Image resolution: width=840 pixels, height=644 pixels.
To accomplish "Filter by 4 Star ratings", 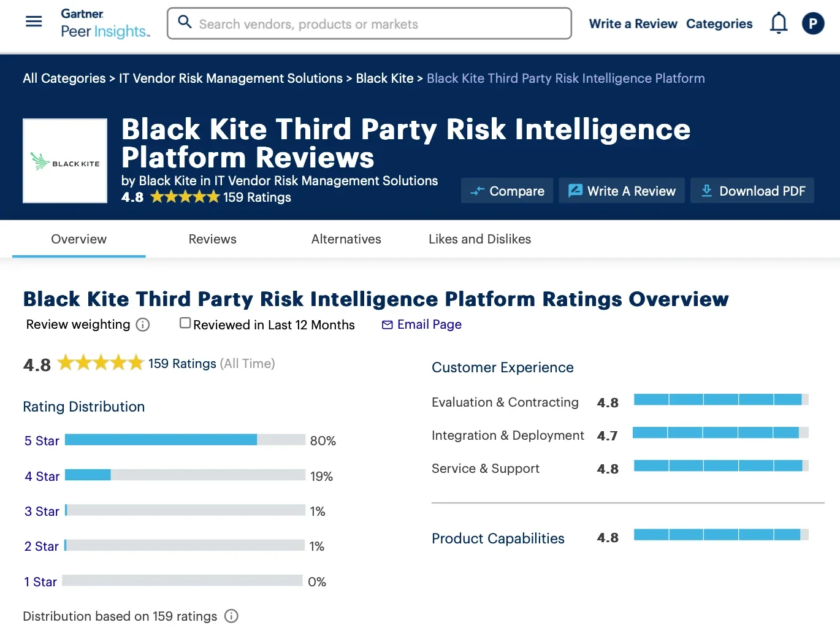I will click(x=42, y=477).
